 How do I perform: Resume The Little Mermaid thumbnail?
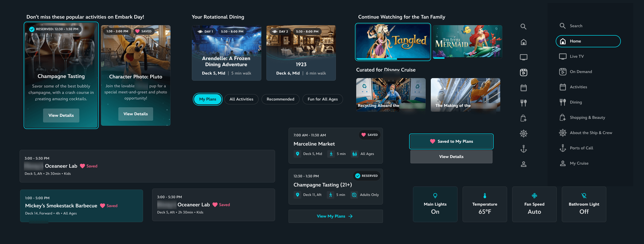point(467,42)
